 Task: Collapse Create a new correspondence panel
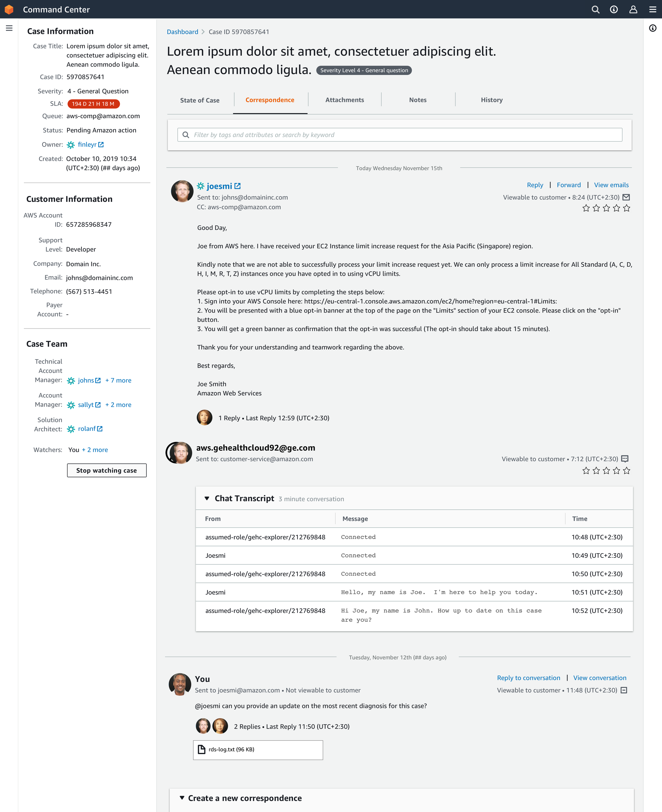click(182, 798)
